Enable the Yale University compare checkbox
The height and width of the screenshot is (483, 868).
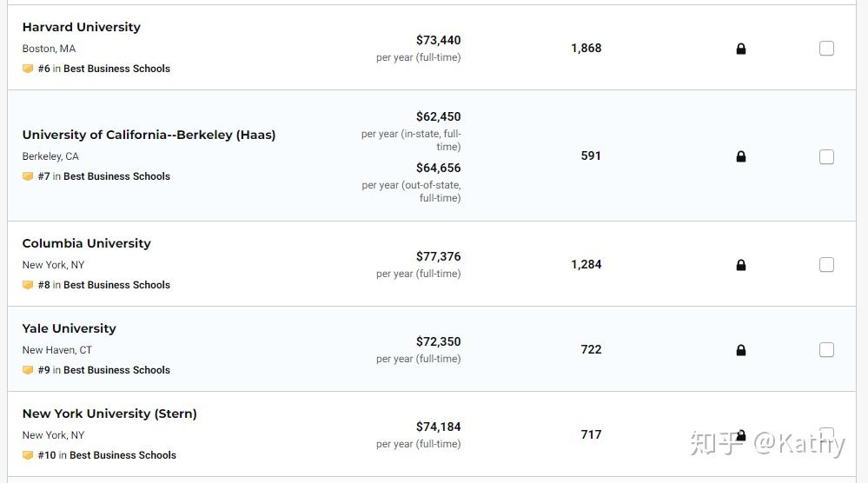[x=826, y=350]
